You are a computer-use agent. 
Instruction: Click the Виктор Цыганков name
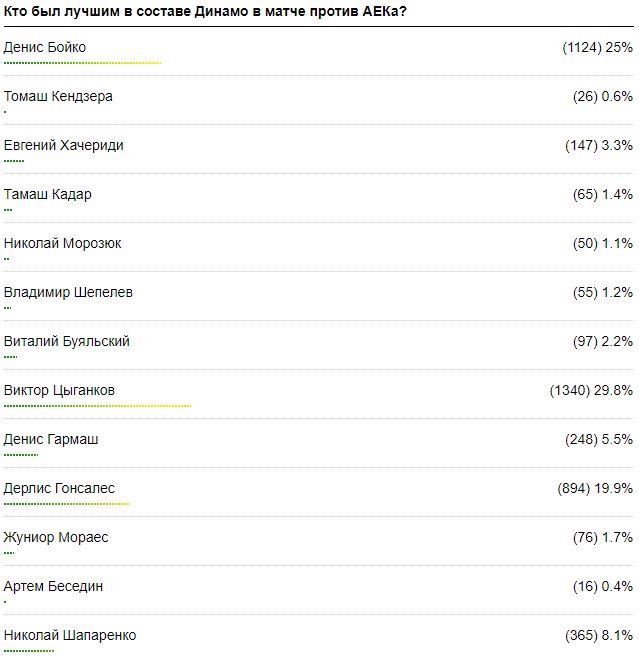[66, 390]
